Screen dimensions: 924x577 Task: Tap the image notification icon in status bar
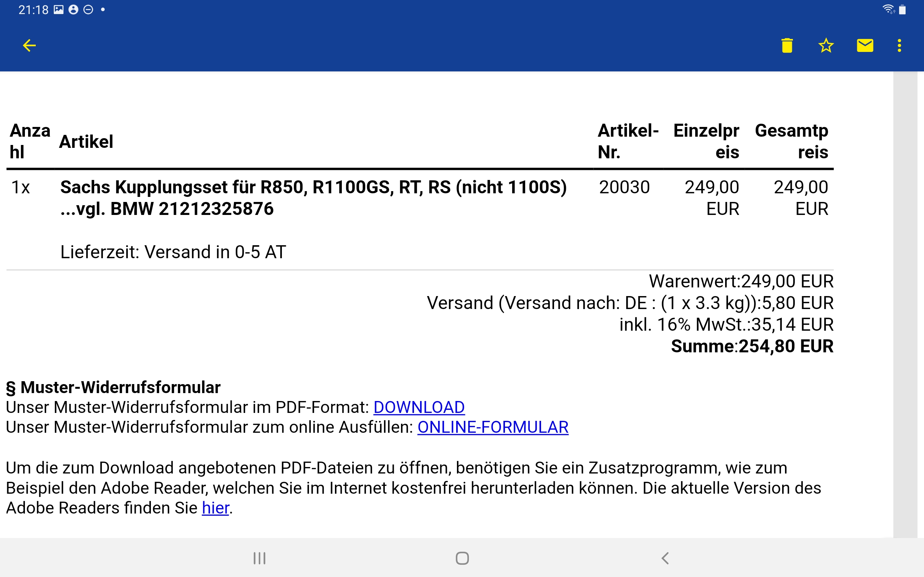(x=58, y=9)
